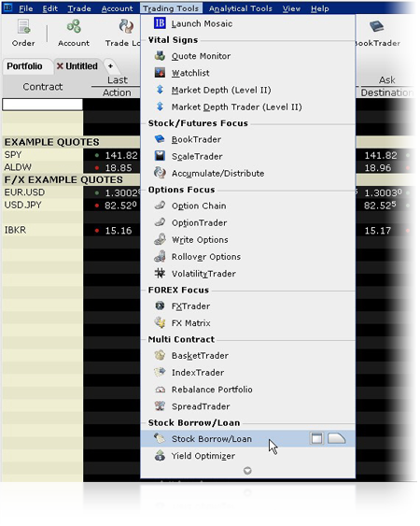420x526 pixels.
Task: Click the Rebalance Portfolio icon
Action: pyautogui.click(x=160, y=390)
